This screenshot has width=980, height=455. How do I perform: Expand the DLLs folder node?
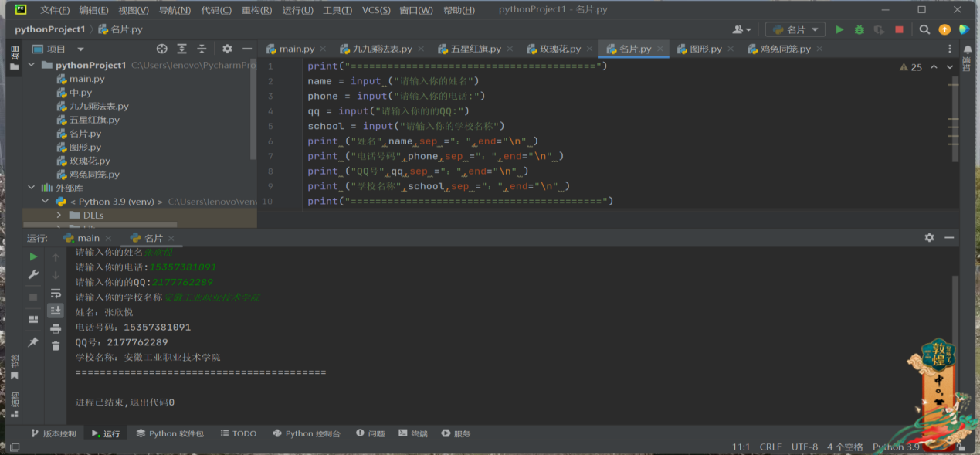(x=59, y=215)
